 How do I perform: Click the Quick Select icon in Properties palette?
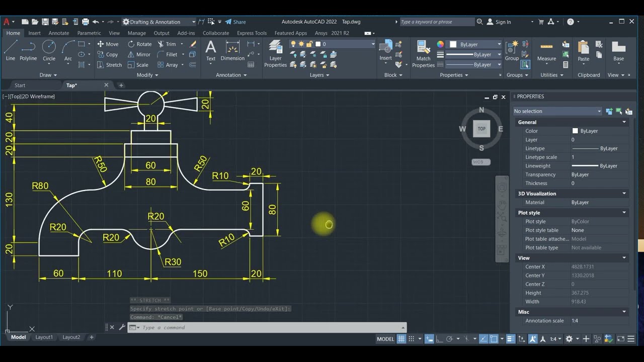coord(629,111)
